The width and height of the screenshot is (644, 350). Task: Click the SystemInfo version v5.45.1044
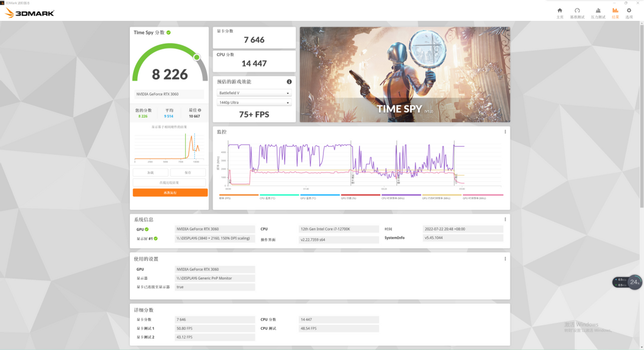[463, 238]
